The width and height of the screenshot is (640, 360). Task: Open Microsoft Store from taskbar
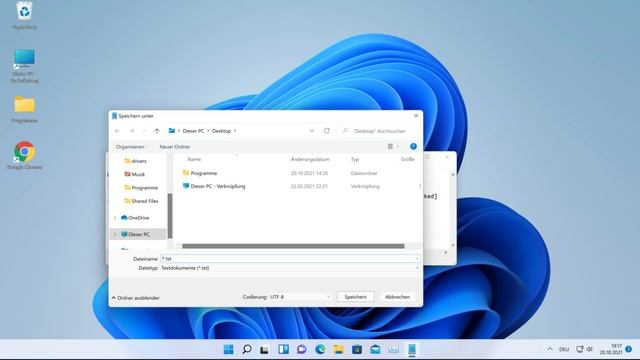point(357,349)
